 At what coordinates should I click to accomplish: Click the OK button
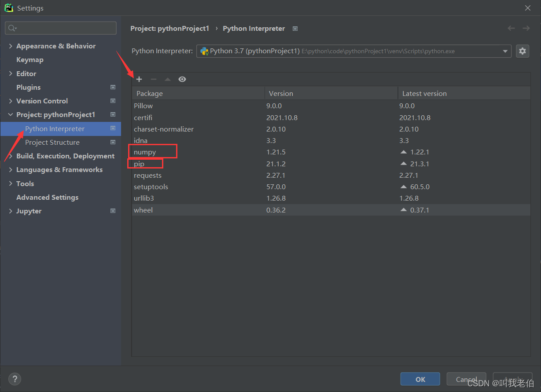(420, 379)
